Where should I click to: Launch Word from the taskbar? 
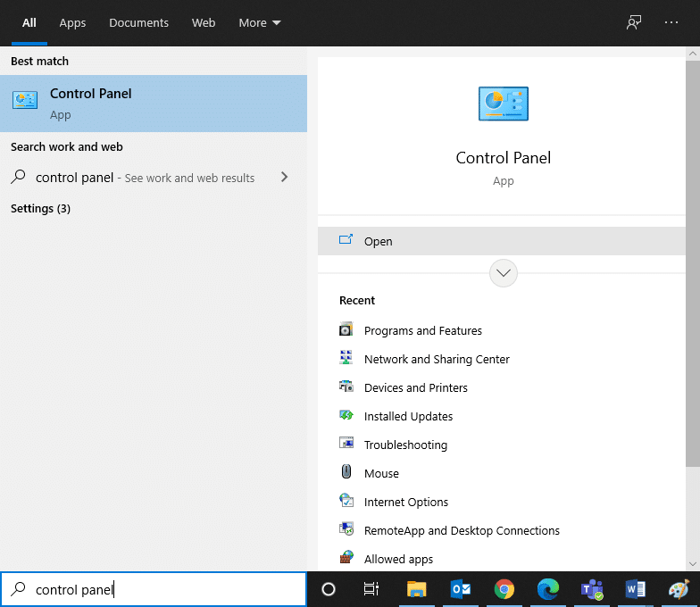click(636, 589)
